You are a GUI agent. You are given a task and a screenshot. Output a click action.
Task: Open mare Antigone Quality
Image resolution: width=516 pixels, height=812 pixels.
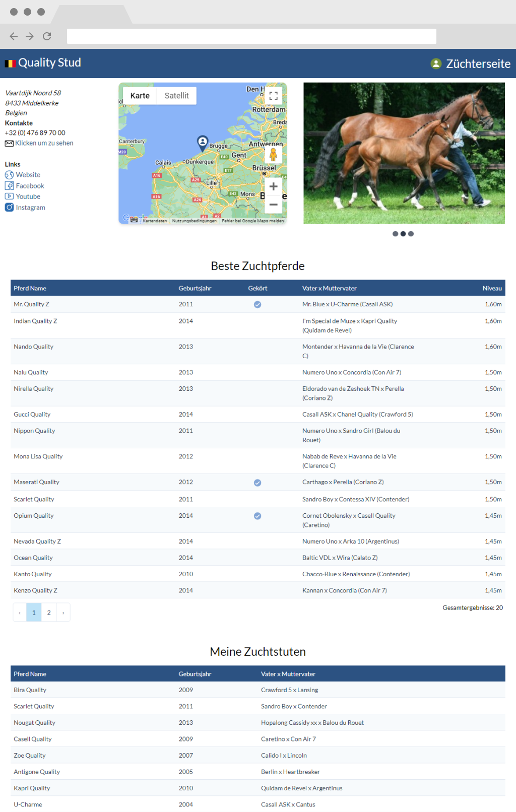37,772
